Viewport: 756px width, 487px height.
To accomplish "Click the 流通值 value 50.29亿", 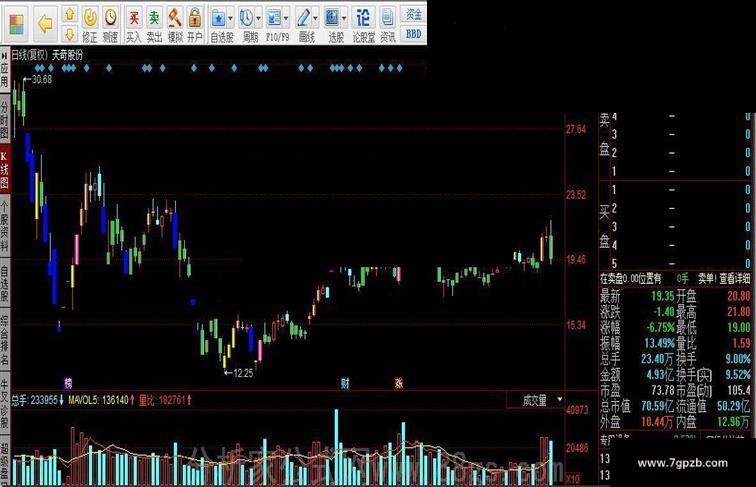I will click(x=733, y=406).
